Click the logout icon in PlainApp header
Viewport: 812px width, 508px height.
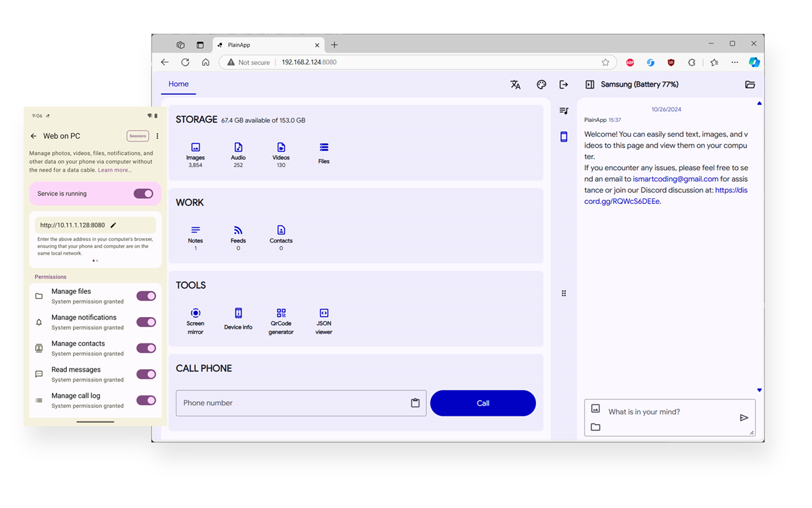click(x=564, y=85)
